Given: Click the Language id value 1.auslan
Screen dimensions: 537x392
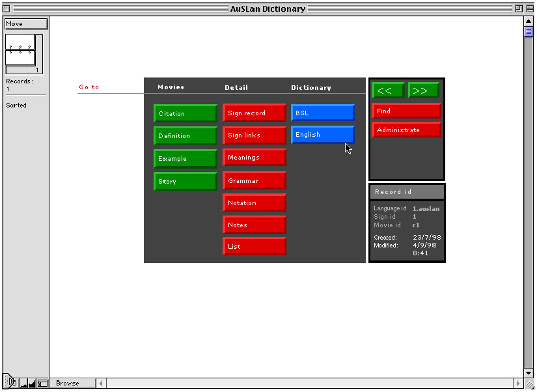Looking at the screenshot, I should coord(426,208).
